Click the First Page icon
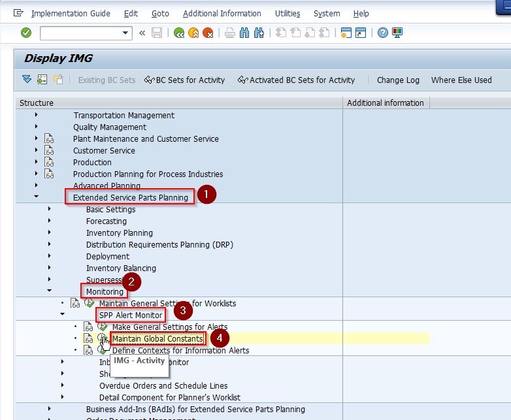 tap(280, 33)
